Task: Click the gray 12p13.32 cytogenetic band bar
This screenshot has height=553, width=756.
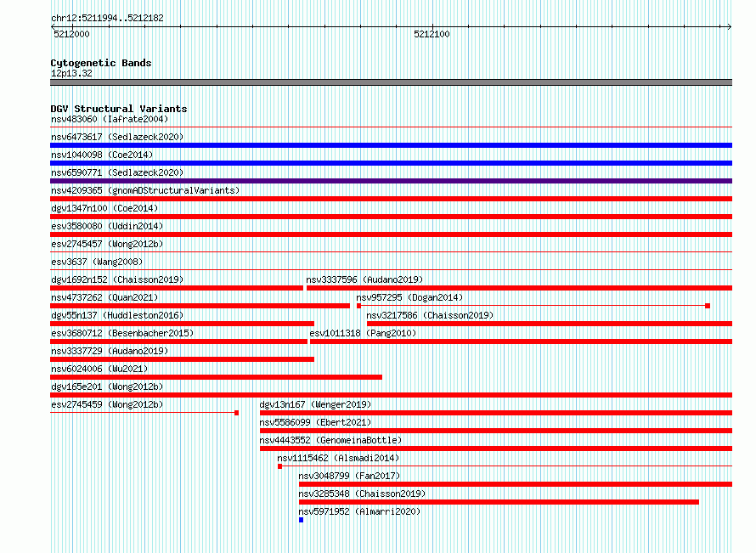Action: (x=391, y=82)
